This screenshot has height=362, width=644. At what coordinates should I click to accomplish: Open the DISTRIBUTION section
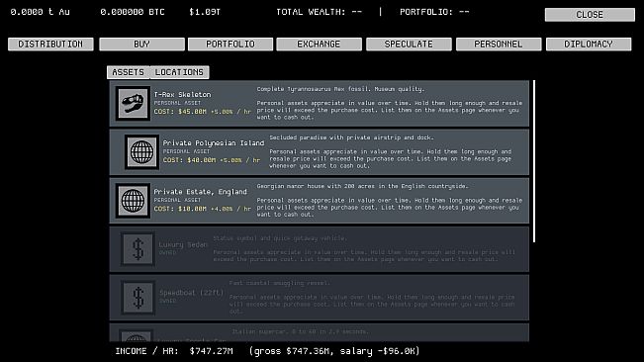[x=50, y=44]
